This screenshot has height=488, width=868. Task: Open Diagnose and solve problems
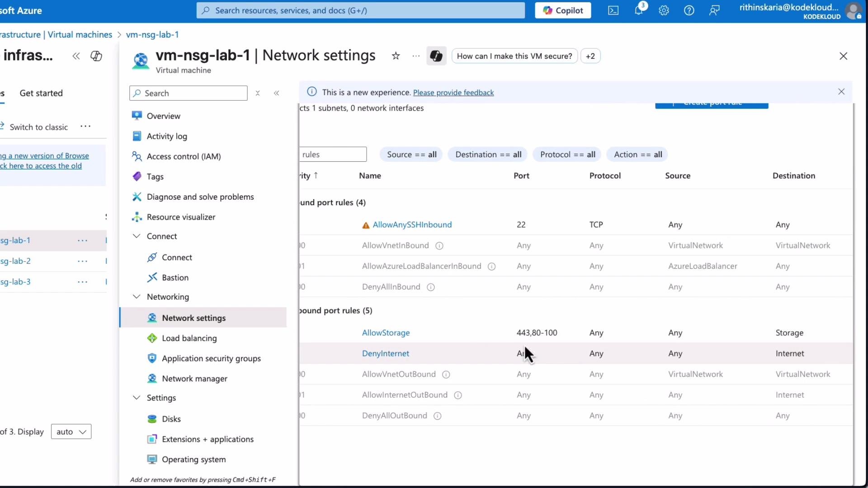pyautogui.click(x=200, y=197)
